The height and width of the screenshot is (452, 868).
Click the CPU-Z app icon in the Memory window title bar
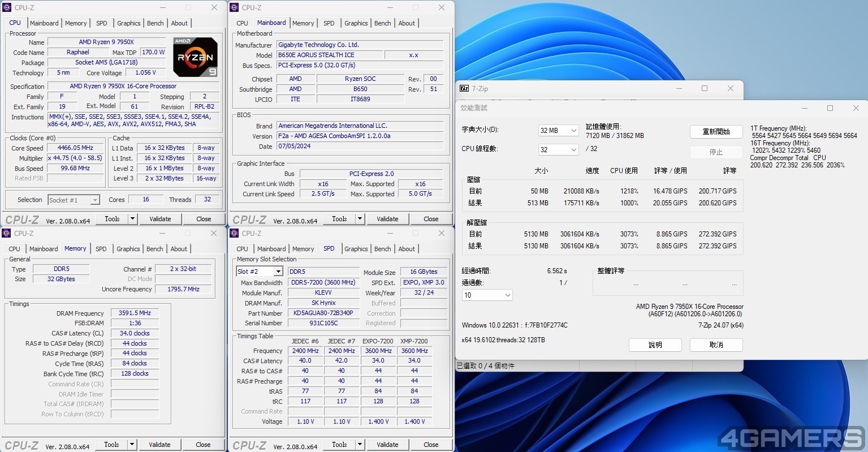pyautogui.click(x=7, y=233)
